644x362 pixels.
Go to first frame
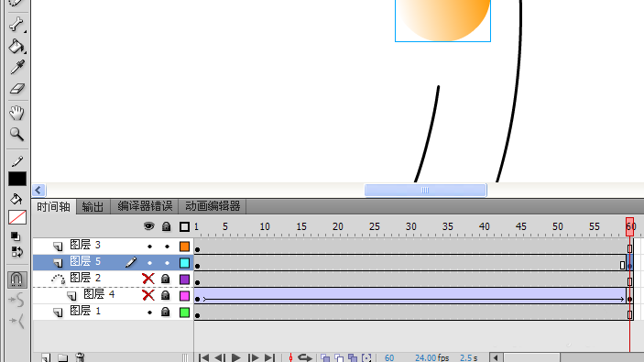click(x=203, y=357)
